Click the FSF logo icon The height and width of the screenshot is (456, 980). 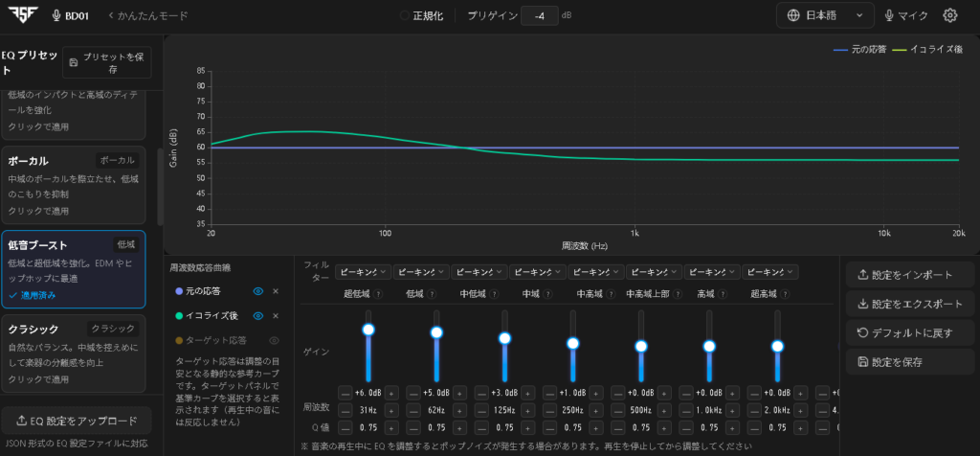[x=23, y=15]
